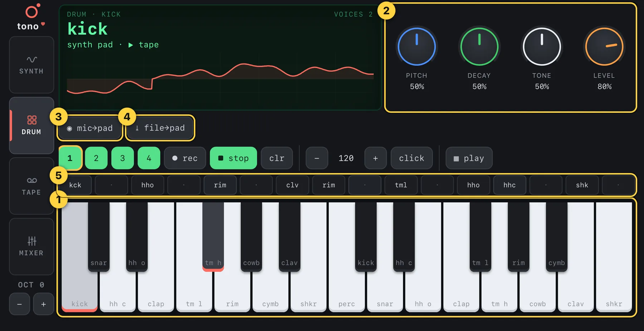Clear the pattern with clr
This screenshot has height=331, width=644.
[x=277, y=158]
